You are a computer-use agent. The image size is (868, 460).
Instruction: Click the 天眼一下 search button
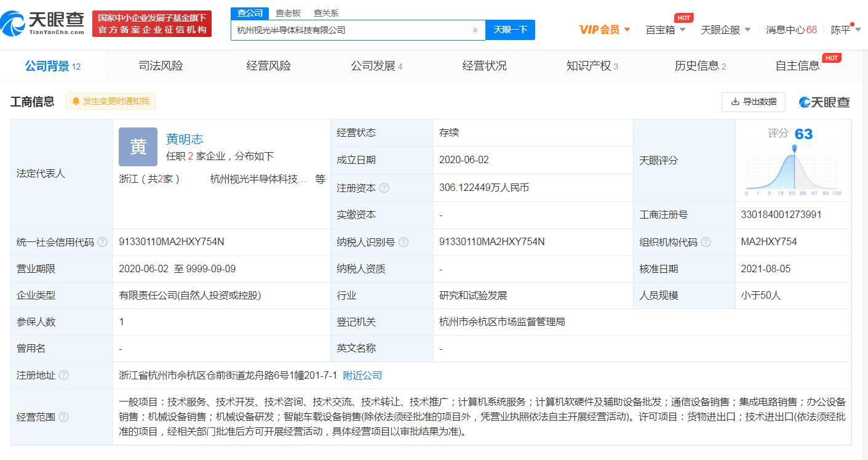[510, 30]
